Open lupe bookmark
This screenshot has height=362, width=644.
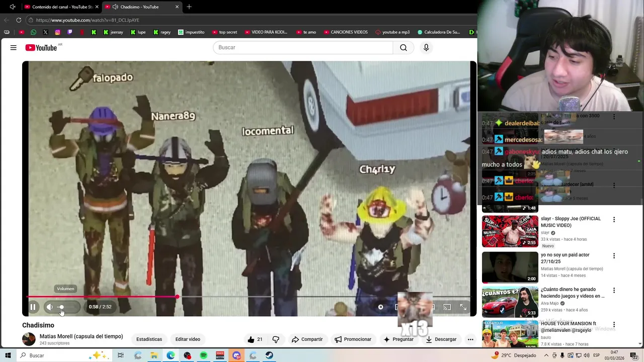(138, 32)
